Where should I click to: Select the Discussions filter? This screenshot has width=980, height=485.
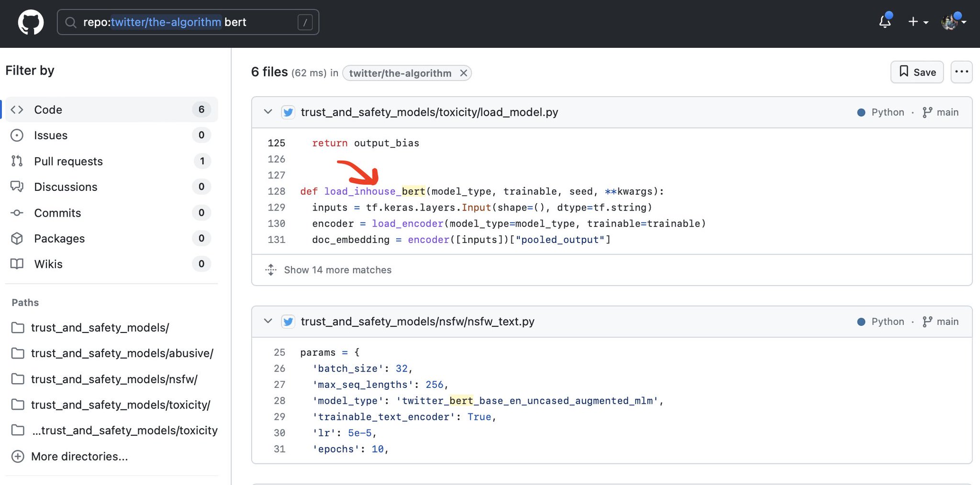click(x=111, y=187)
